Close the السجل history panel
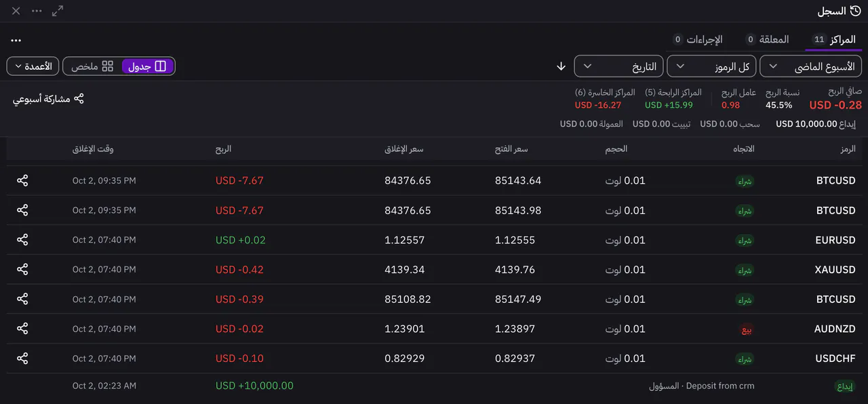This screenshot has width=868, height=404. [16, 11]
